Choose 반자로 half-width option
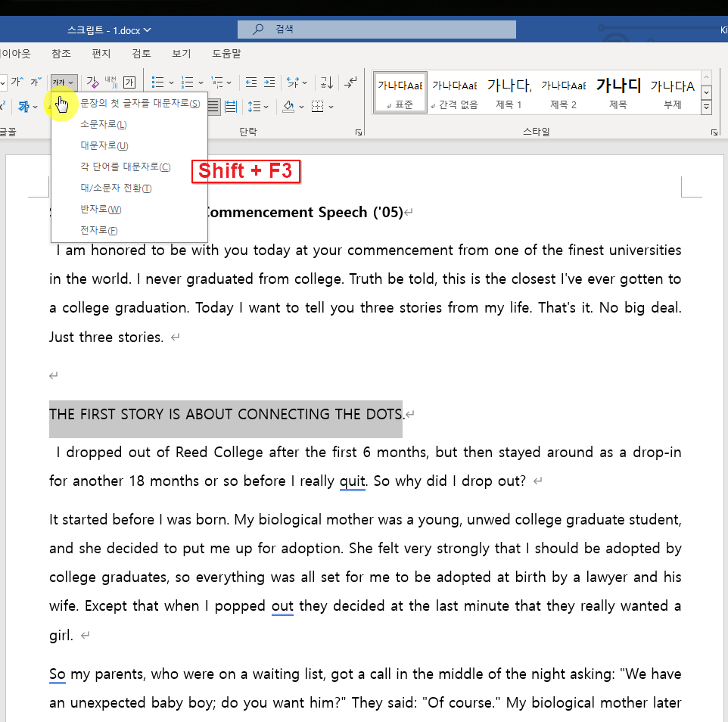 (x=129, y=210)
